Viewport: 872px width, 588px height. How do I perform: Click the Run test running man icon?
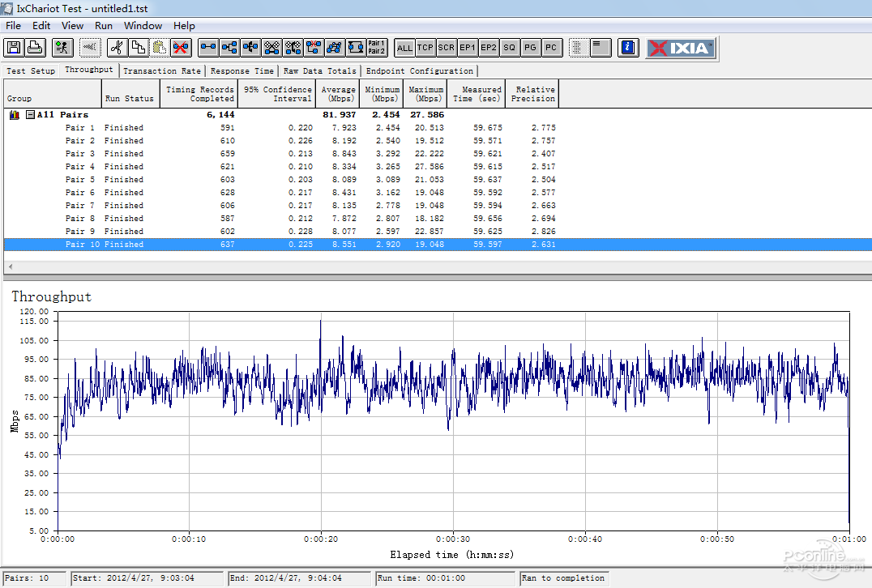[62, 48]
